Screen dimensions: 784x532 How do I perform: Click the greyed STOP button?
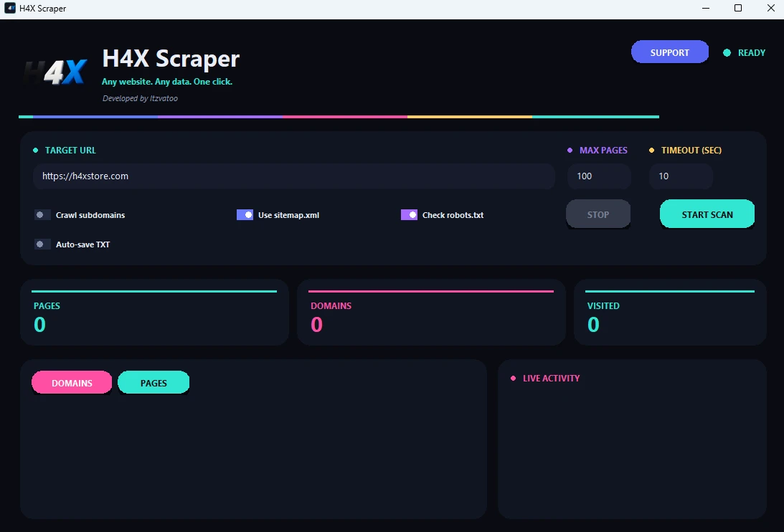598,214
